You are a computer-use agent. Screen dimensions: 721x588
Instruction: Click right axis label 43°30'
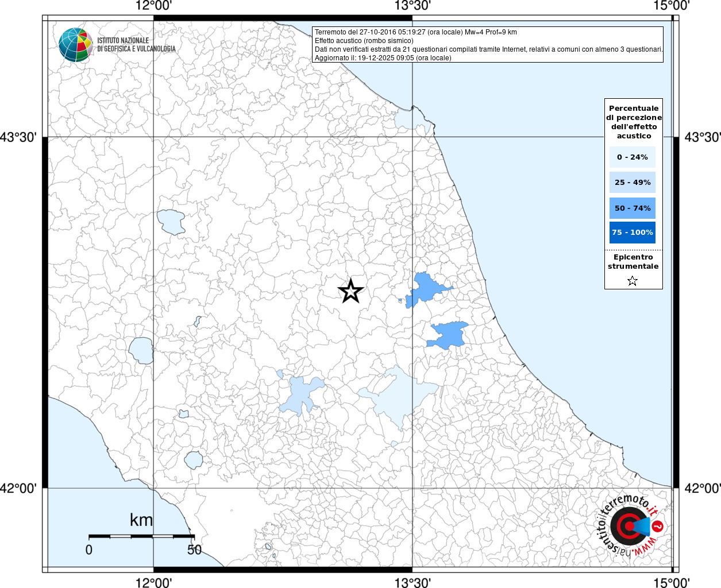click(703, 137)
